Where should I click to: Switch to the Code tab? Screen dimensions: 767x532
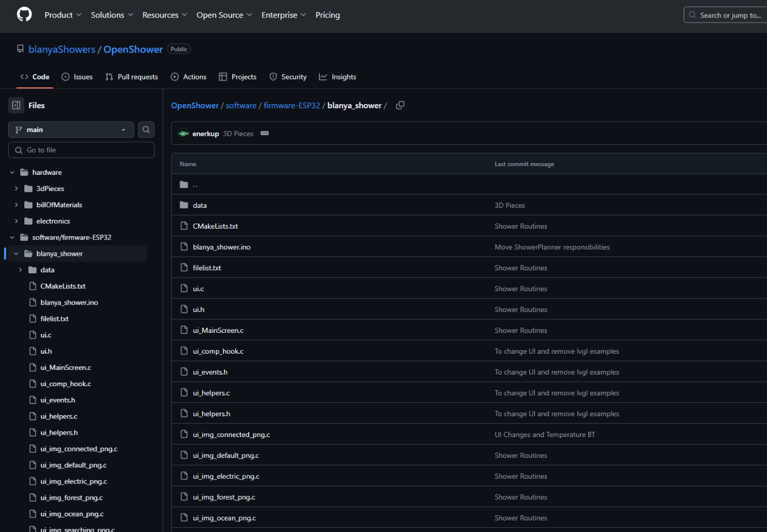click(x=35, y=77)
